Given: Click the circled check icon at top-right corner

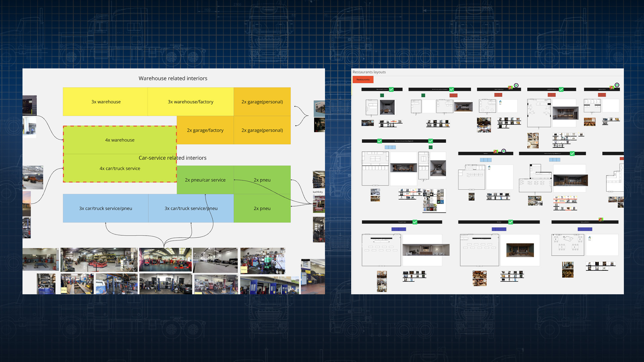Looking at the screenshot, I should (x=616, y=85).
